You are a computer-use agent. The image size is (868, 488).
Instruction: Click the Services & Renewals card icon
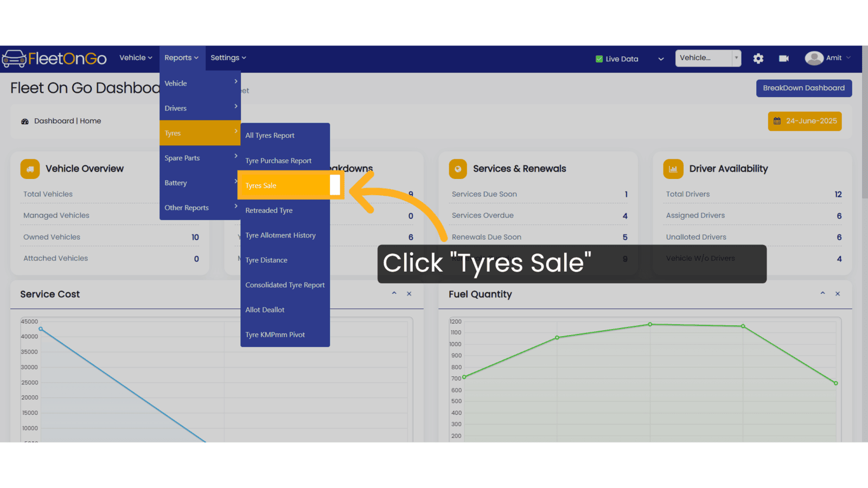[458, 169]
